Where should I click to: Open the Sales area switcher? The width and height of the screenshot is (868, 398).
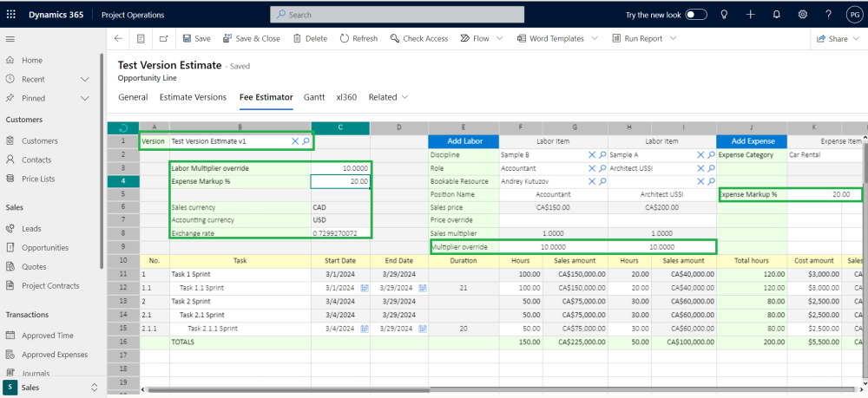tap(94, 388)
